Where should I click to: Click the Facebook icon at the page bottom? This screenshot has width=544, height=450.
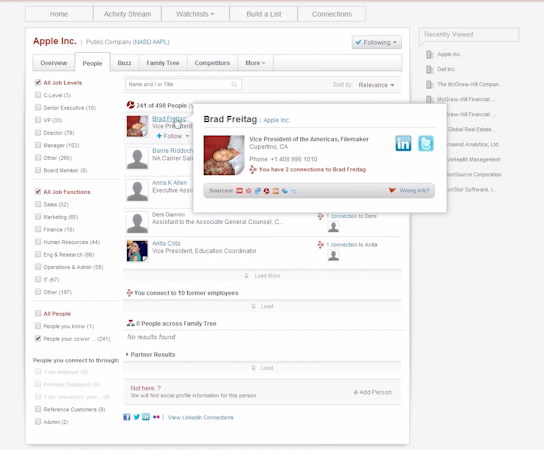(x=127, y=417)
